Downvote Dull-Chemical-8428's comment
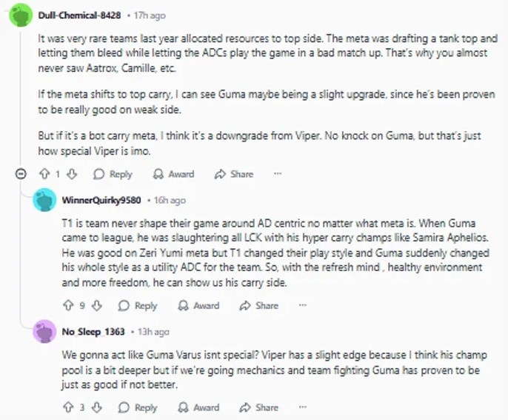Screen dimensions: 508x420 (x=73, y=174)
